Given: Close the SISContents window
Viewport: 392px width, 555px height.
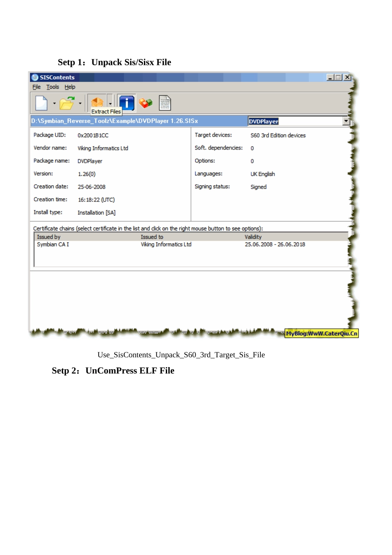Looking at the screenshot, I should pyautogui.click(x=347, y=77).
